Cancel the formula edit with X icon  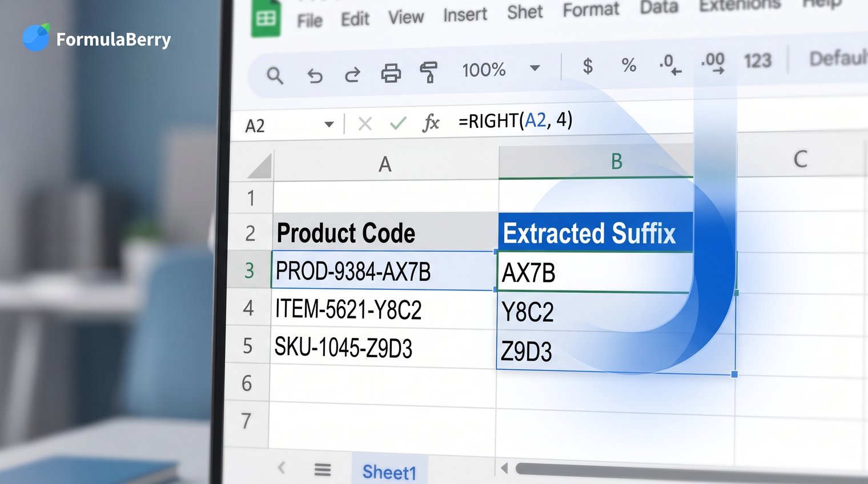coord(365,123)
